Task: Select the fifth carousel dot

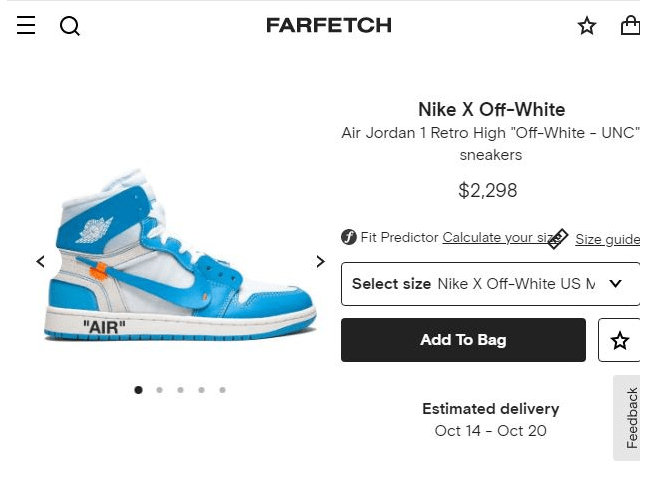Action: [x=222, y=390]
